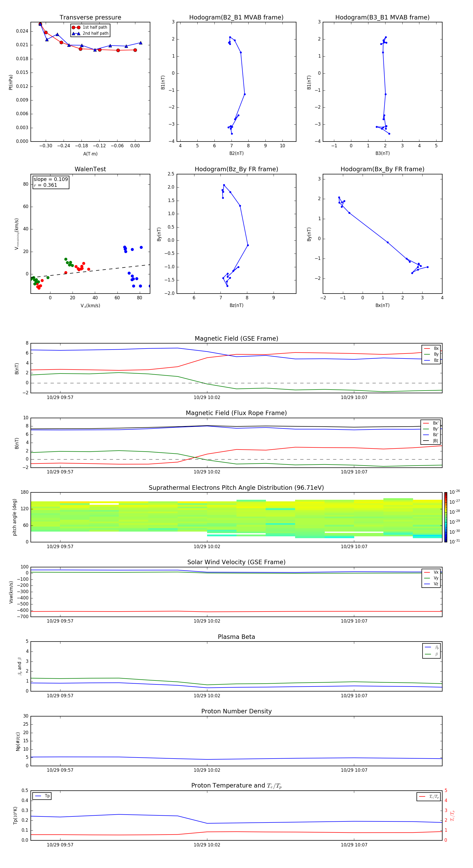The image size is (473, 868).
Task: Click the WalenTest "V_A(km/s)" x-axis label
Action: click(90, 306)
